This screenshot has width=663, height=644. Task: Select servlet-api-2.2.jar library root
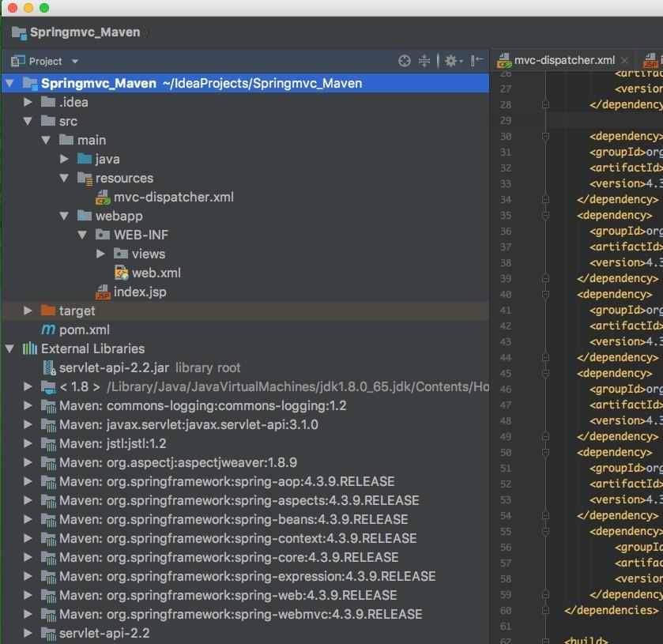[x=149, y=368]
